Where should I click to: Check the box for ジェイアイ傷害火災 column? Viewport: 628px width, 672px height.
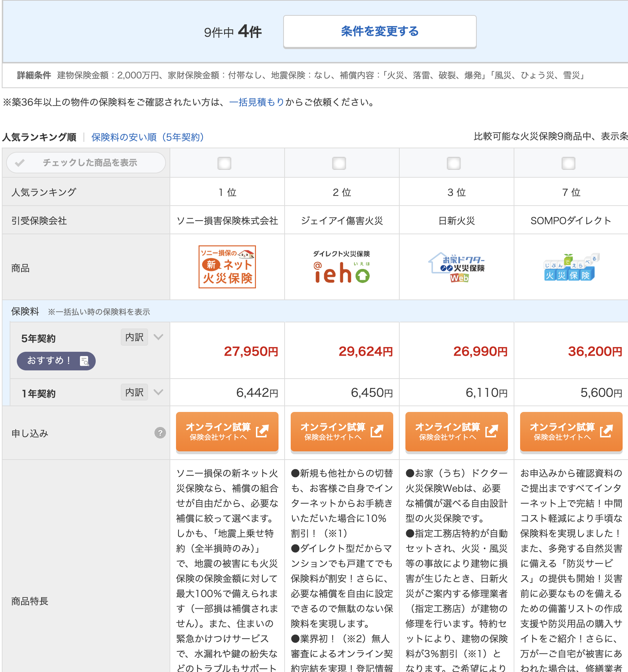point(339,163)
